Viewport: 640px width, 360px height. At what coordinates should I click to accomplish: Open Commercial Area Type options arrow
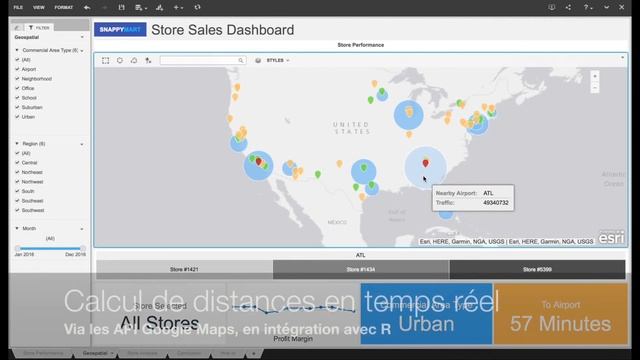[x=82, y=51]
